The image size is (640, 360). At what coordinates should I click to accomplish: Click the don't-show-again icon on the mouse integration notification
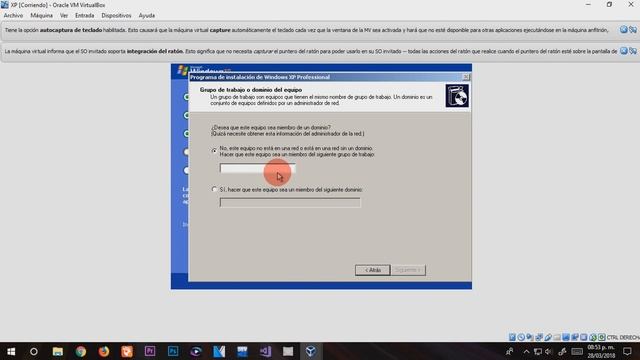tap(633, 51)
